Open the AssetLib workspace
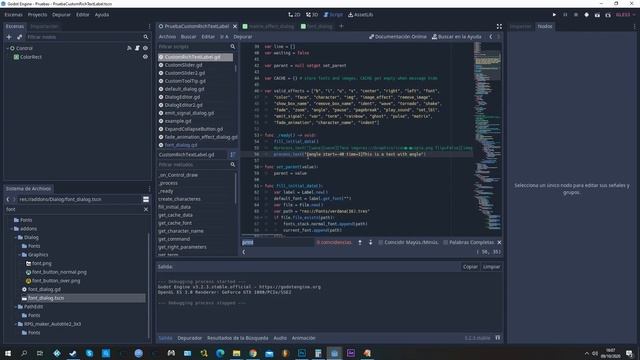Screen dimensions: 640x360 click(360, 15)
